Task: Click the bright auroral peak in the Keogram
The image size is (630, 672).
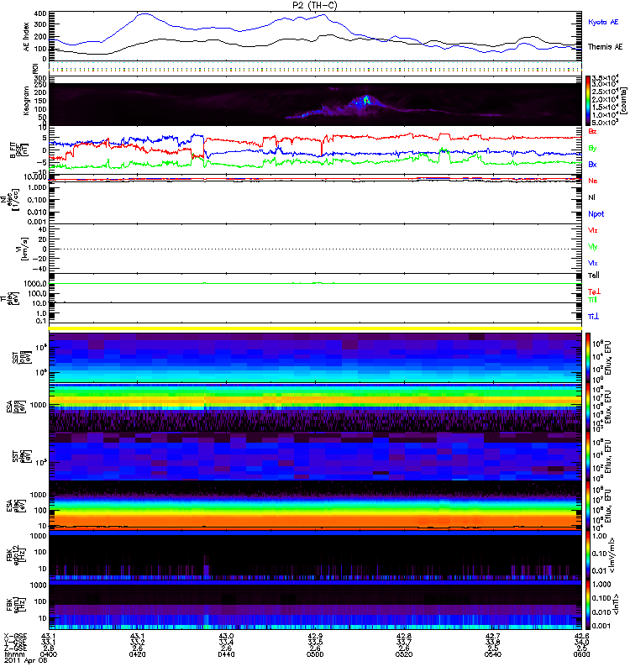Action: [x=366, y=100]
